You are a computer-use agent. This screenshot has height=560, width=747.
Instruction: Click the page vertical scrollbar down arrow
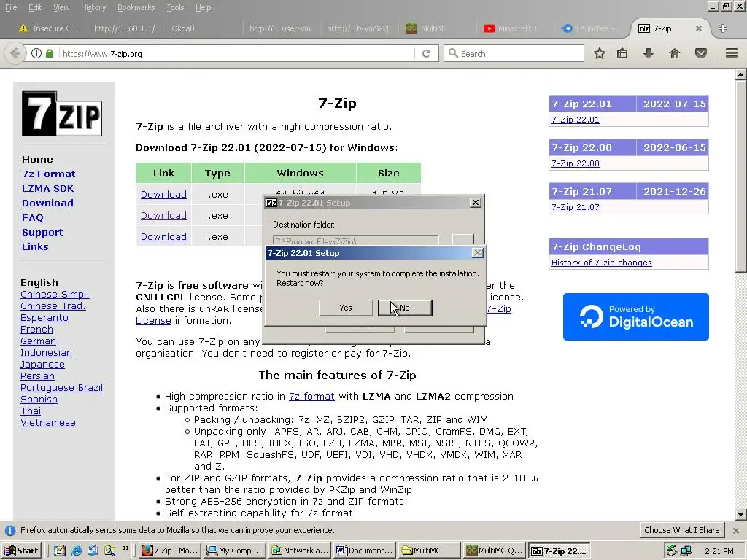741,514
